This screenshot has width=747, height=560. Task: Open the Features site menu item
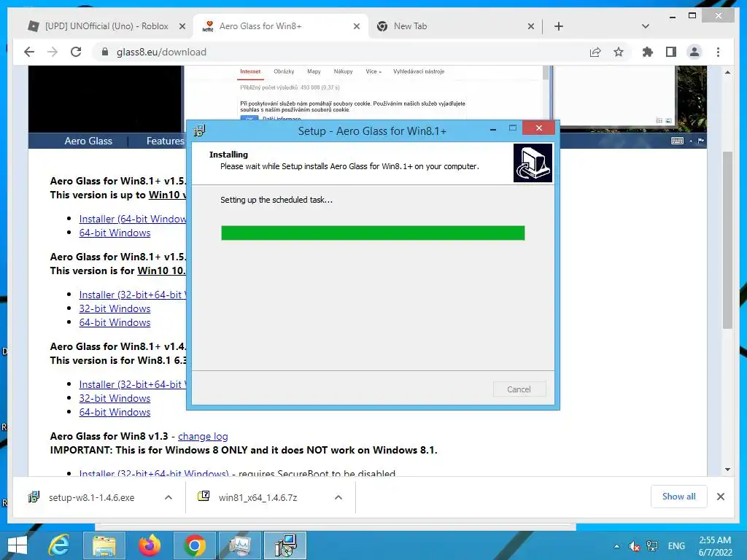165,141
